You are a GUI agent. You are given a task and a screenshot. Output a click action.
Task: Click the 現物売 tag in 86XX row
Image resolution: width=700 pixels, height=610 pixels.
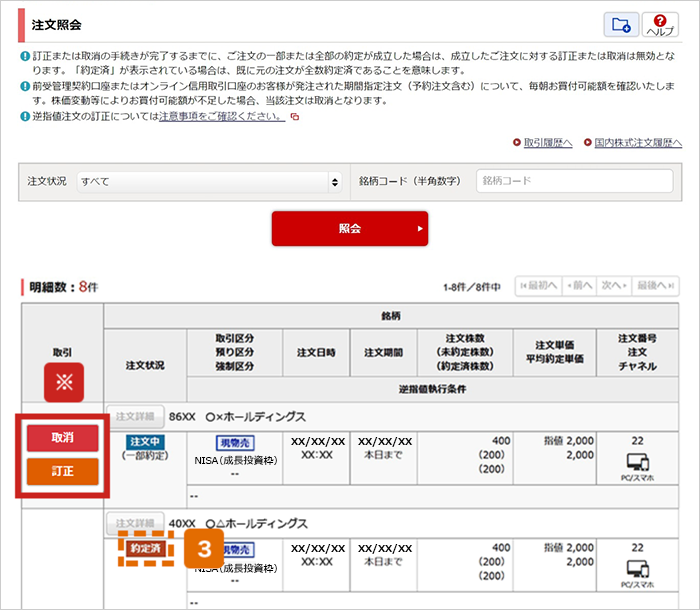(x=235, y=443)
